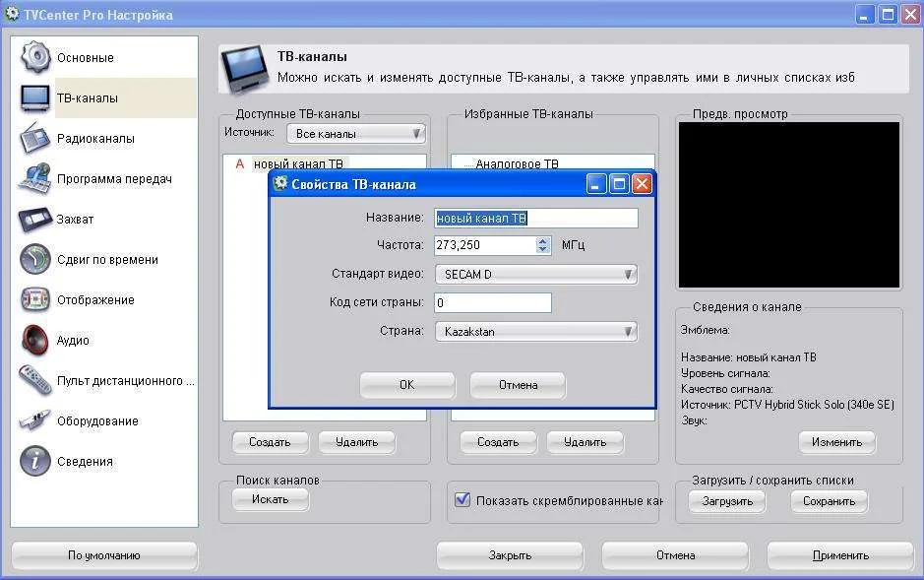The width and height of the screenshot is (924, 580).
Task: Expand the Стандарт видео SECAM D dropdown
Action: pyautogui.click(x=536, y=274)
